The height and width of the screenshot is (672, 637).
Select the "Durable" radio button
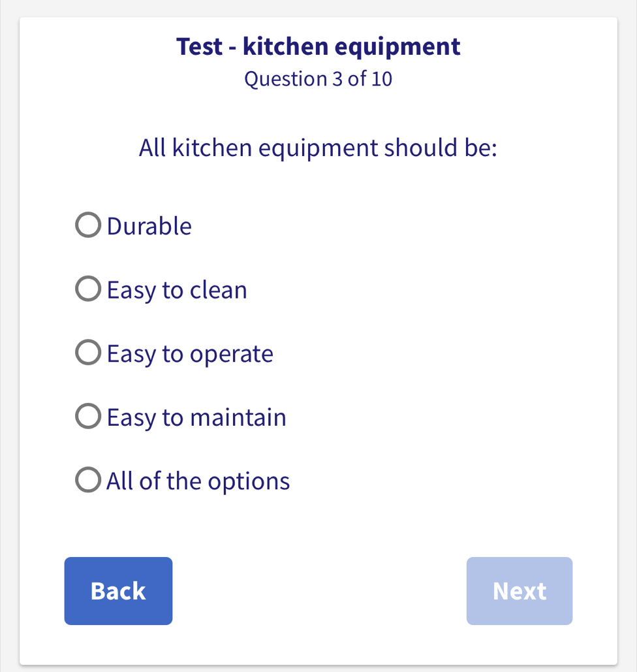87,225
